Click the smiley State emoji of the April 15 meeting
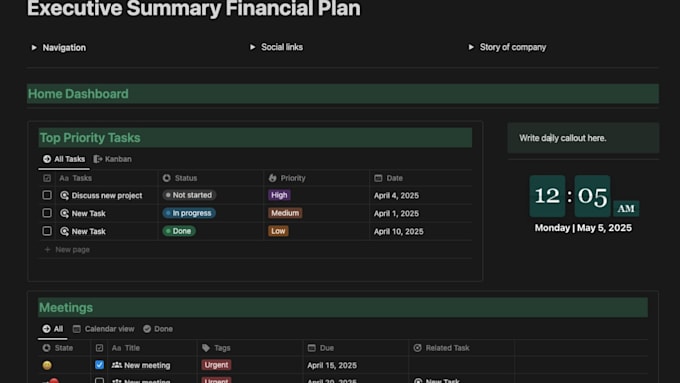 click(47, 365)
